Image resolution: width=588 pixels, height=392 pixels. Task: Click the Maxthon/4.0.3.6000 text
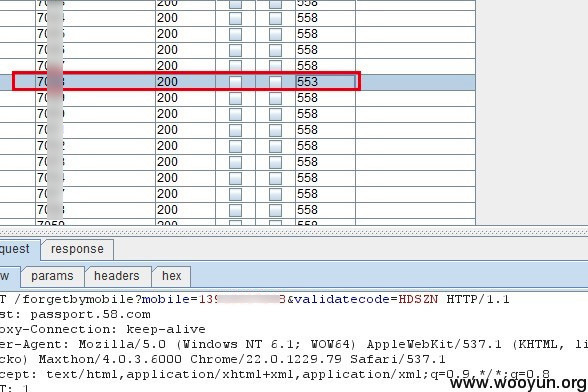pos(110,359)
